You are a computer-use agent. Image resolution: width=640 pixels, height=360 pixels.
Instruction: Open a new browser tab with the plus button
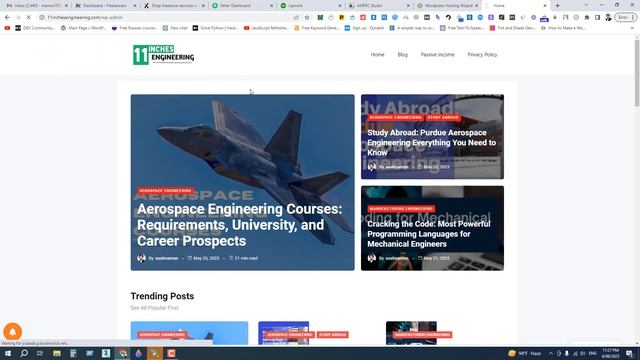pos(558,6)
